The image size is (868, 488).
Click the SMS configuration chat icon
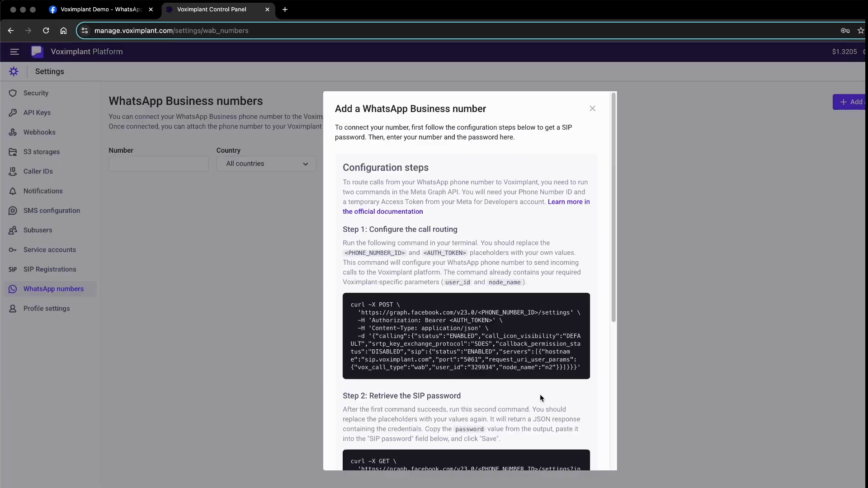tap(13, 211)
